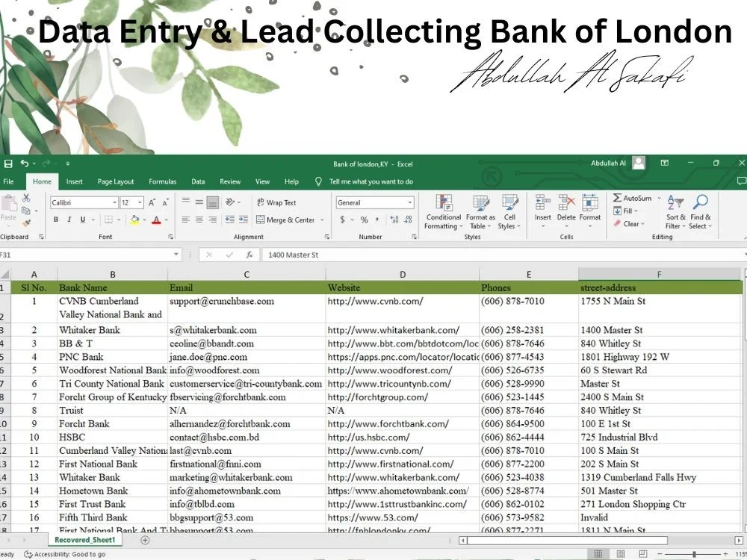Image resolution: width=747 pixels, height=560 pixels.
Task: Open the Calibri font name dropdown
Action: (114, 203)
